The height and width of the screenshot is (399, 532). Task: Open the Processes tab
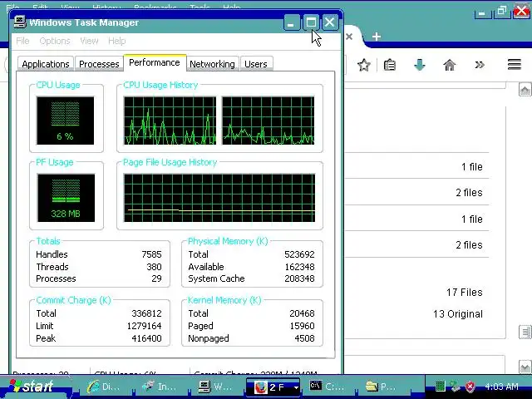(x=99, y=64)
